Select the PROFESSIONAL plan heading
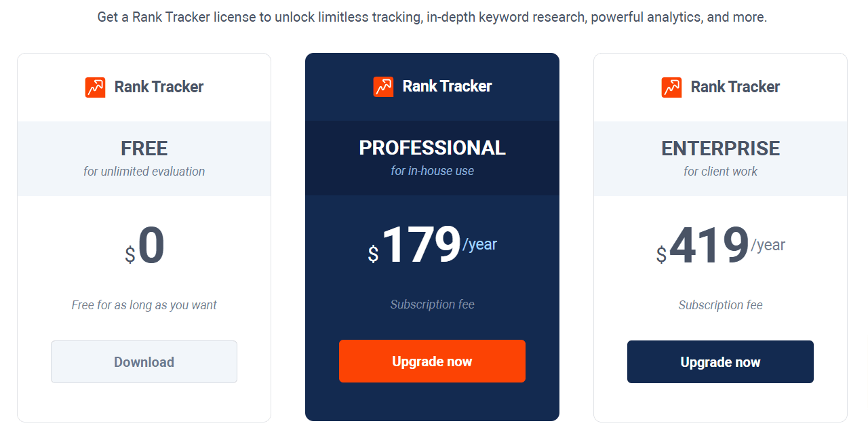The height and width of the screenshot is (432, 868). tap(432, 147)
